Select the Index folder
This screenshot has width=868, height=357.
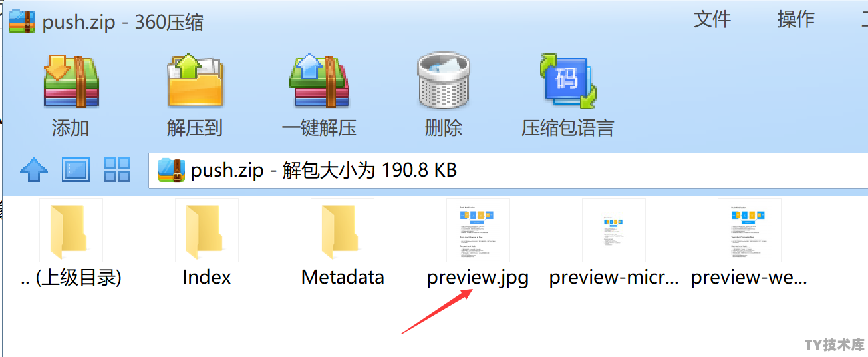(x=207, y=230)
